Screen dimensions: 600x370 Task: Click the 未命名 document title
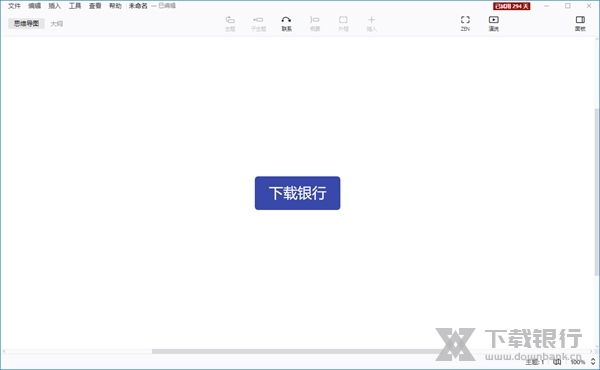(x=138, y=6)
